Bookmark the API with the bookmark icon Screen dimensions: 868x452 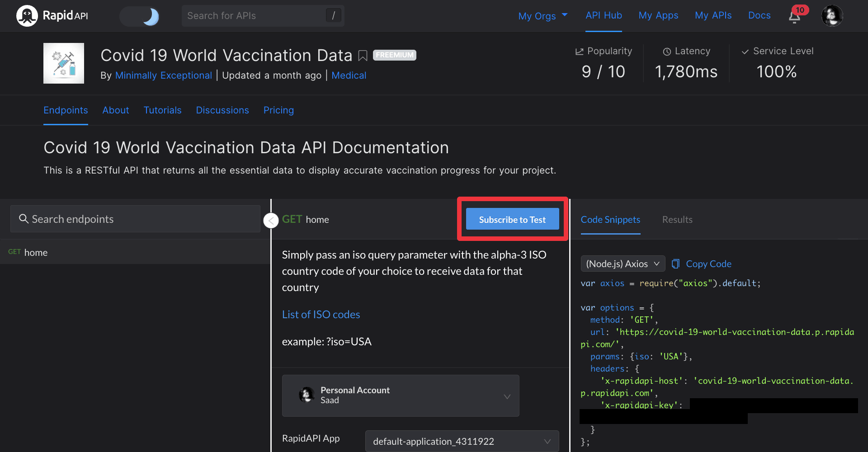coord(363,56)
